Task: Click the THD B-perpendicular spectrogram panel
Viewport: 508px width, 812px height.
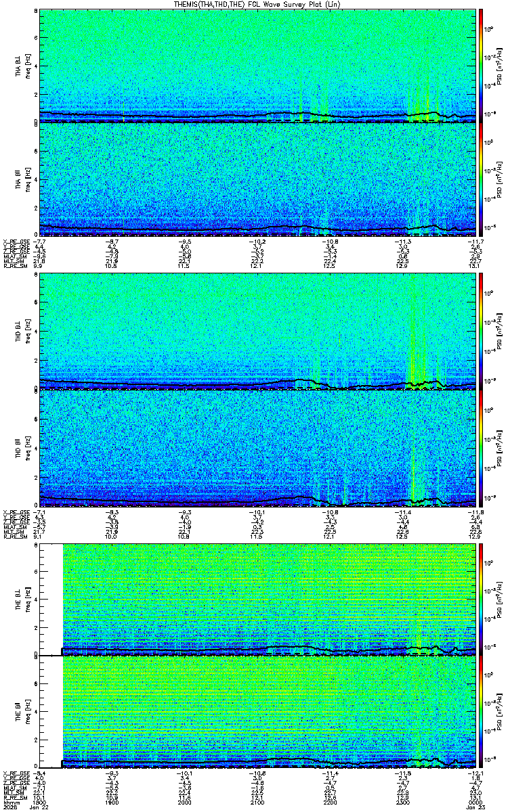Action: pyautogui.click(x=257, y=332)
